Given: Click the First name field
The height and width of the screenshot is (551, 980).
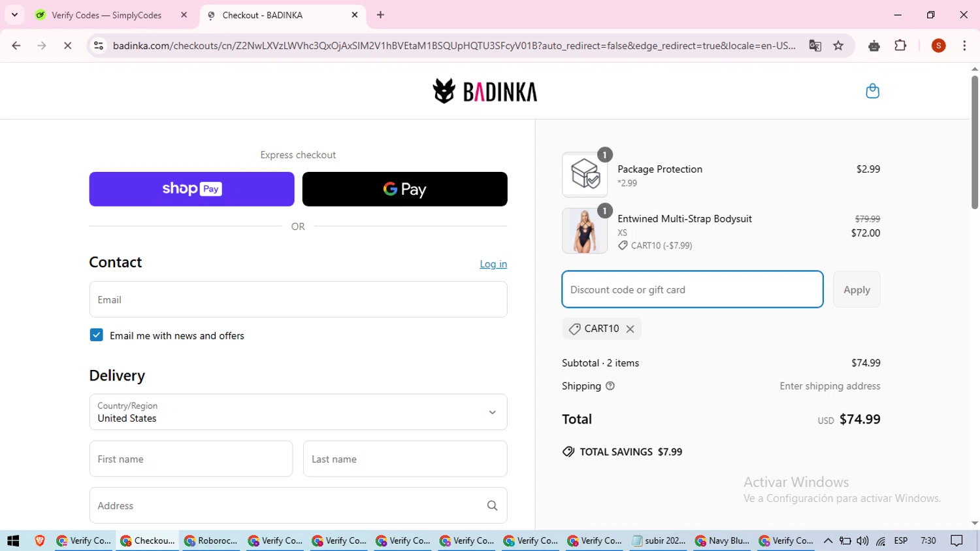Looking at the screenshot, I should [x=191, y=459].
